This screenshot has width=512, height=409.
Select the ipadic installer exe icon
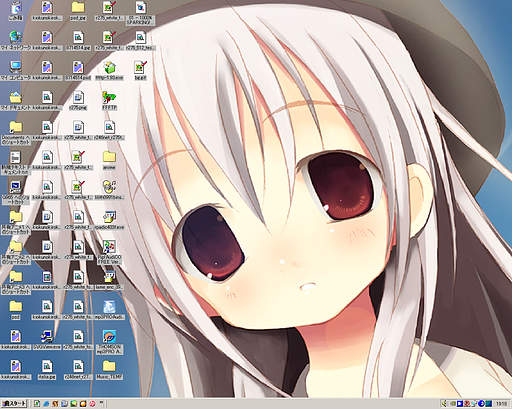coord(109,220)
